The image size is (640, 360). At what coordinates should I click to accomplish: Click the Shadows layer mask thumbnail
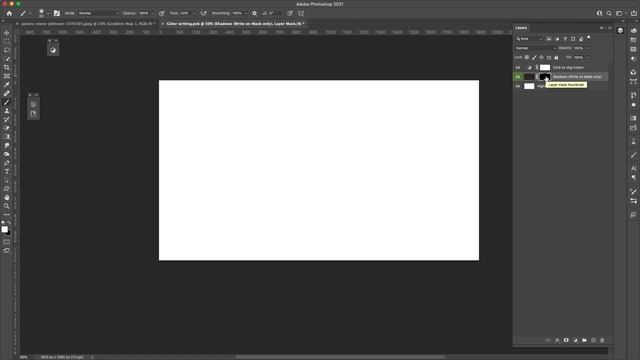point(544,77)
